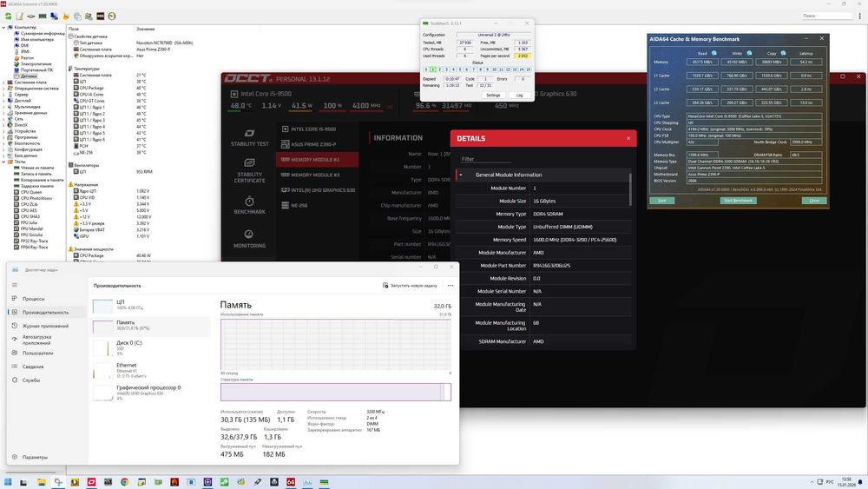
Task: Expand the Дисплей tree node in AIDA64
Action: click(x=3, y=100)
